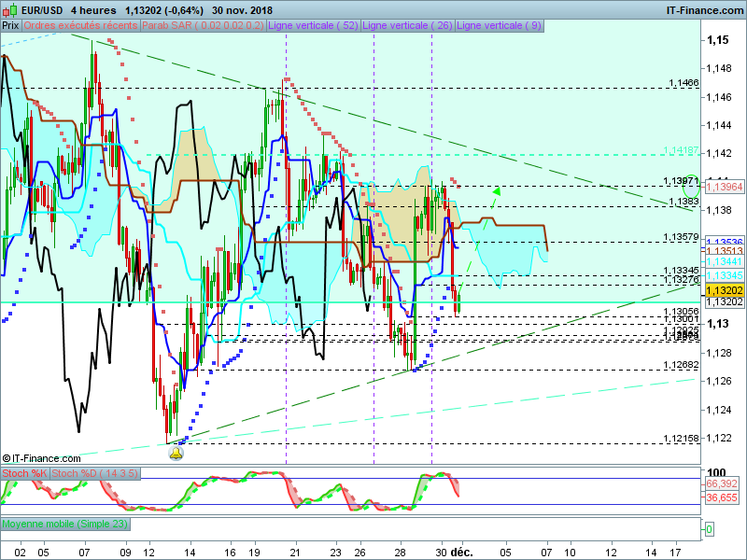
Task: Open the Prix indicator tab
Action: coord(10,26)
